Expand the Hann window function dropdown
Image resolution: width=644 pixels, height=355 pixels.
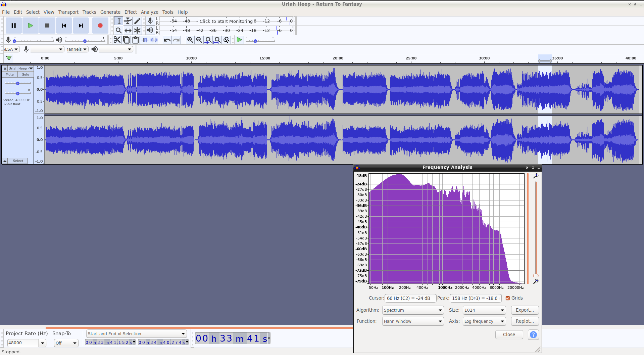coord(413,321)
